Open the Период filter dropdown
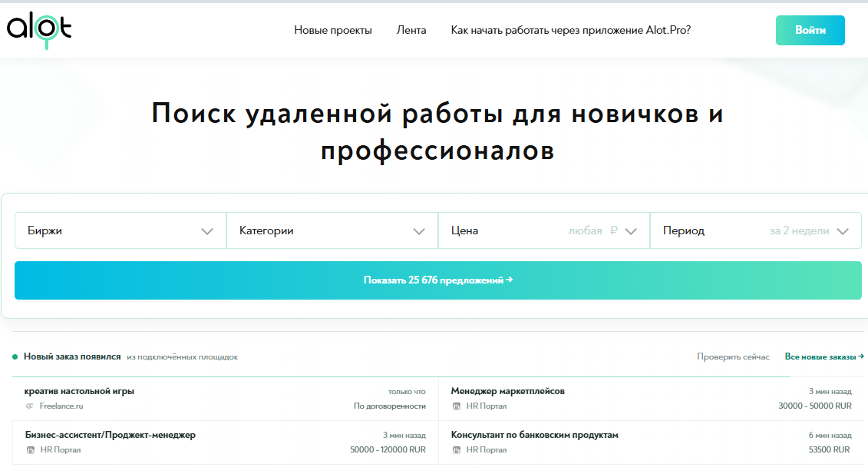The image size is (868, 474). coord(756,230)
